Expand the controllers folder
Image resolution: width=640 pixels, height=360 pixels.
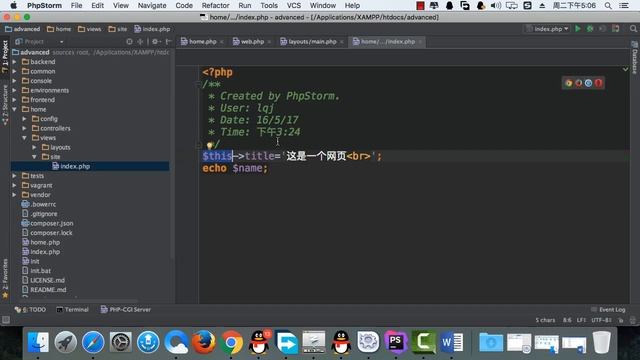point(24,128)
